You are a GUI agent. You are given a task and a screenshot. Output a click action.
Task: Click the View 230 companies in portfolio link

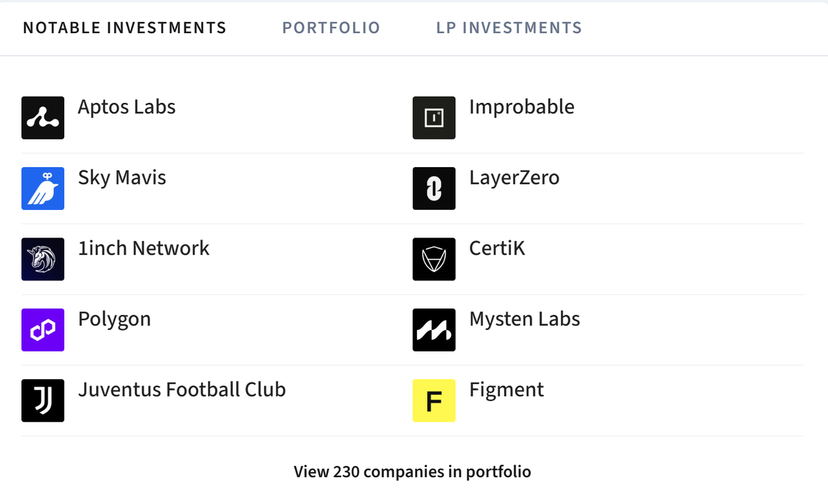(412, 472)
